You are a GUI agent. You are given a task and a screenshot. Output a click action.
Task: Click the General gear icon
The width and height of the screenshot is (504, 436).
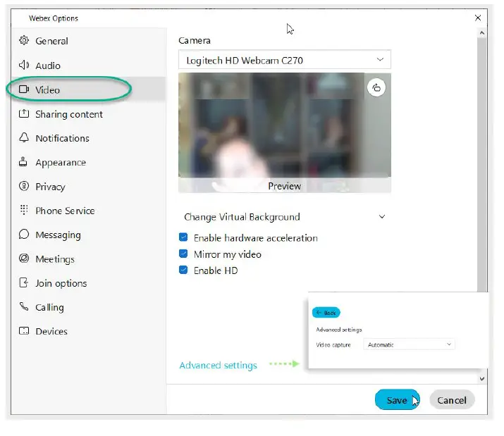coord(24,40)
